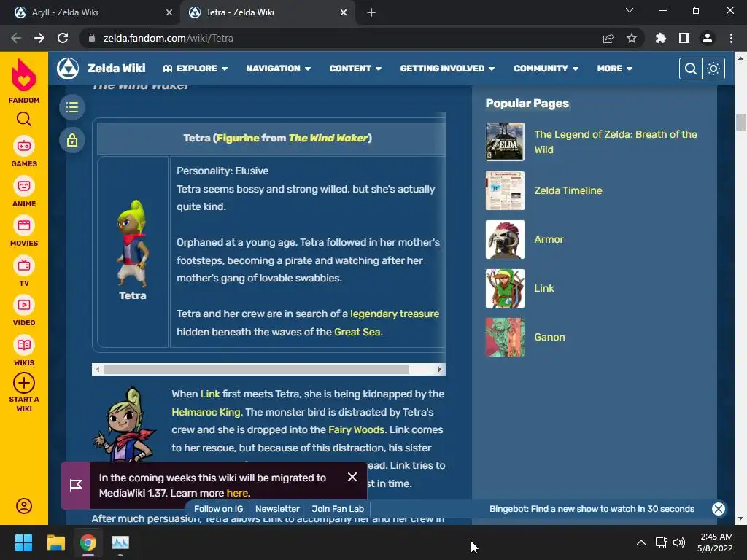Open the Helmaroc King link
Screen dimensions: 747x560
coord(206,413)
